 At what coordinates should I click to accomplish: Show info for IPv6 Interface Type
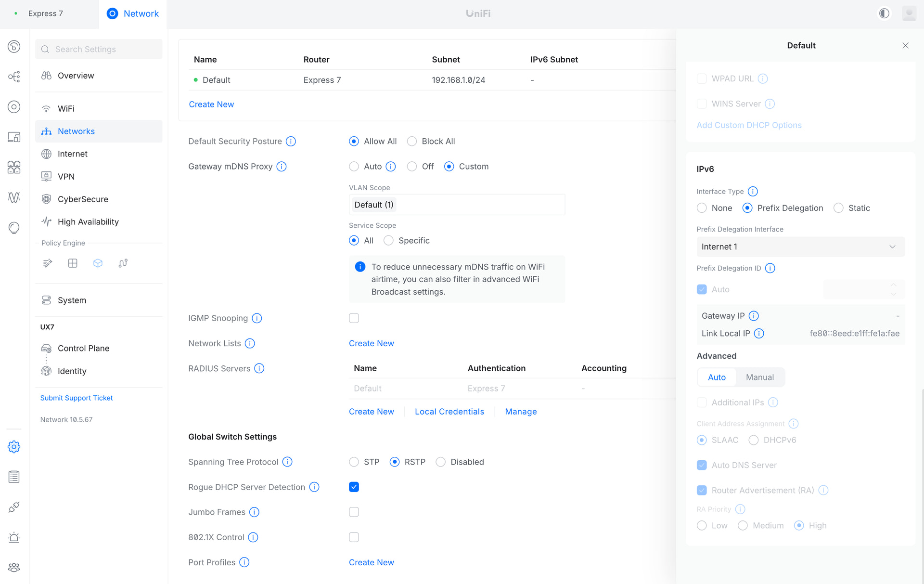[x=753, y=191]
